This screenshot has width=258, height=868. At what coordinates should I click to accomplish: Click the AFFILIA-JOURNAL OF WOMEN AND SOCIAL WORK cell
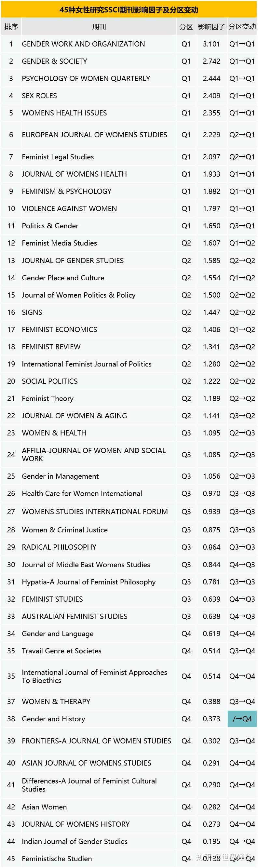(x=94, y=455)
